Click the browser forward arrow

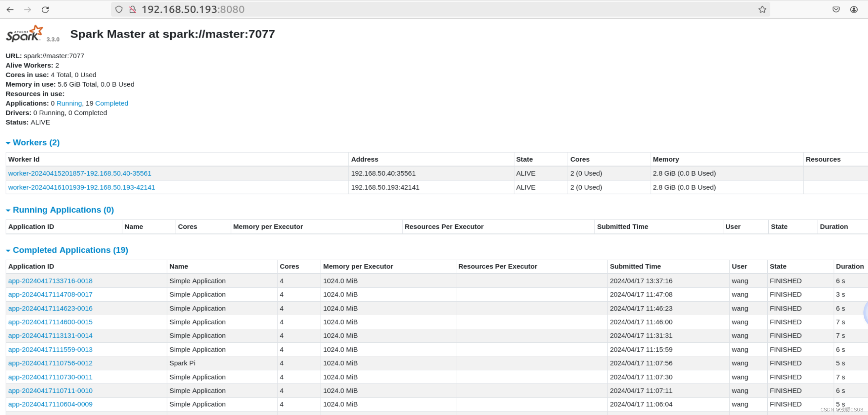[28, 9]
